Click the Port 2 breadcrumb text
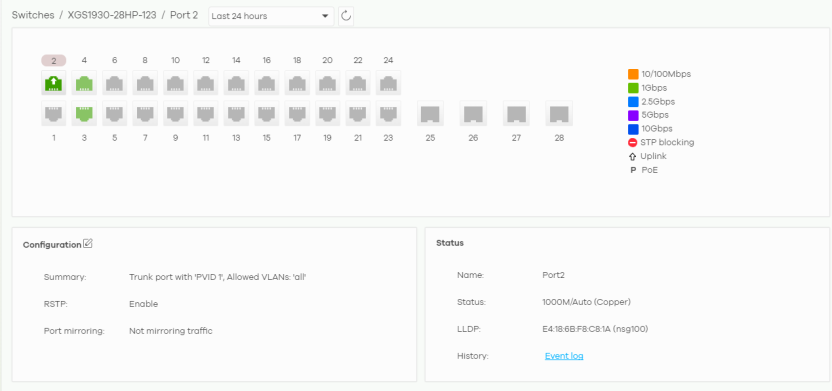Image resolution: width=832 pixels, height=391 pixels. (184, 15)
